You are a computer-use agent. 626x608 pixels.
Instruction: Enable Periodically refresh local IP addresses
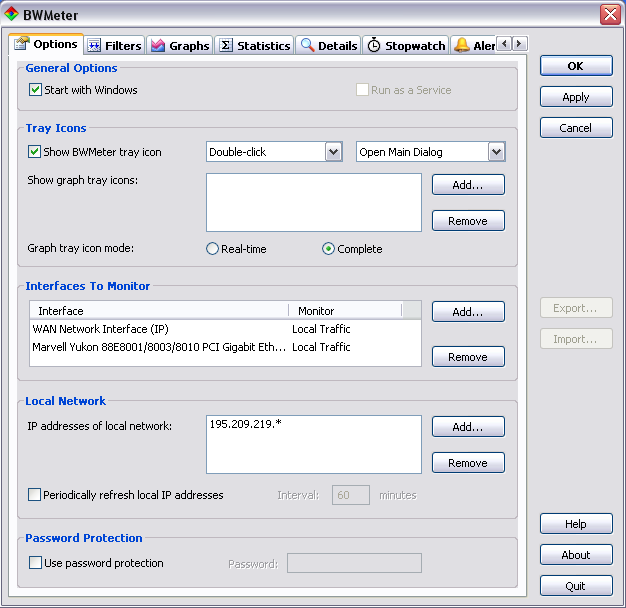(x=36, y=495)
